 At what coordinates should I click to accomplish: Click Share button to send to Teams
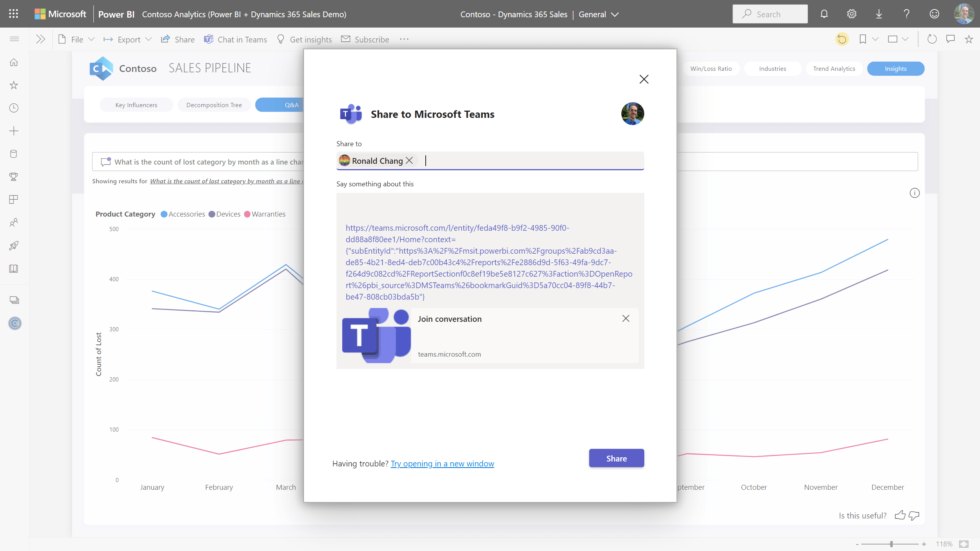click(x=616, y=458)
